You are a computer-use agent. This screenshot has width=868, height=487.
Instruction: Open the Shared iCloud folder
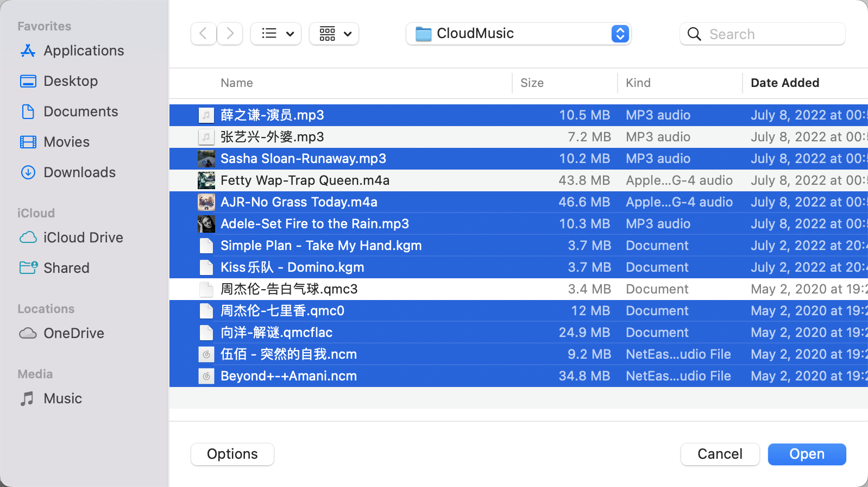tap(66, 268)
